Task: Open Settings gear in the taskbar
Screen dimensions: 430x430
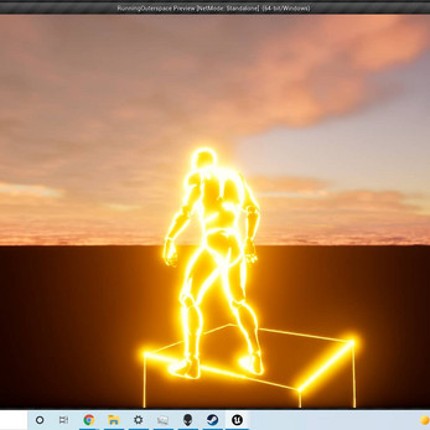Action: click(138, 420)
